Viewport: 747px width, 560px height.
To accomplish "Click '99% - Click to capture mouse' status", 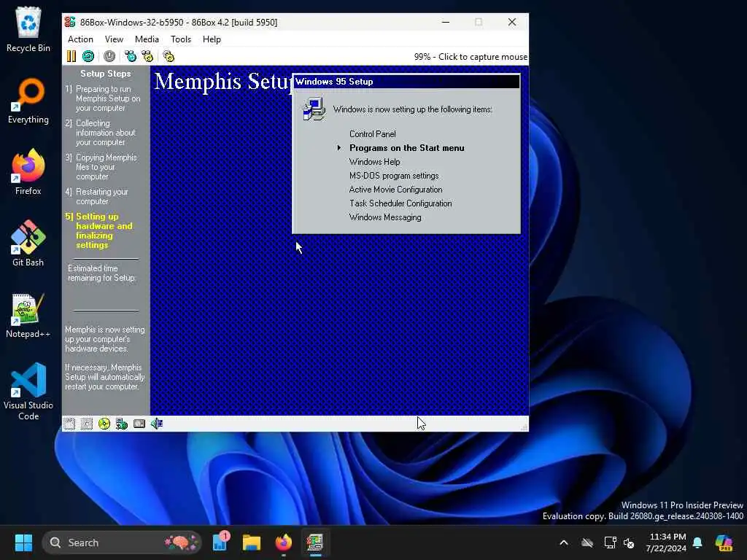I will tap(471, 57).
